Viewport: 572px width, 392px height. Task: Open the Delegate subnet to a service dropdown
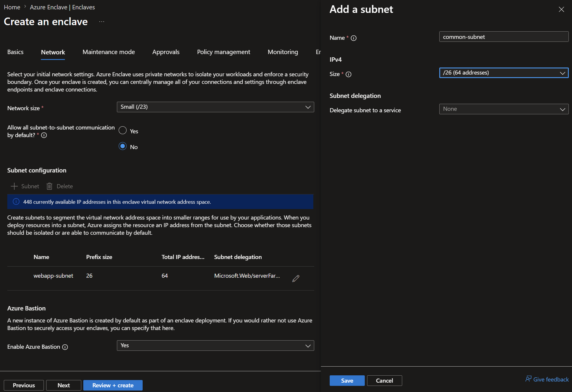pyautogui.click(x=504, y=109)
